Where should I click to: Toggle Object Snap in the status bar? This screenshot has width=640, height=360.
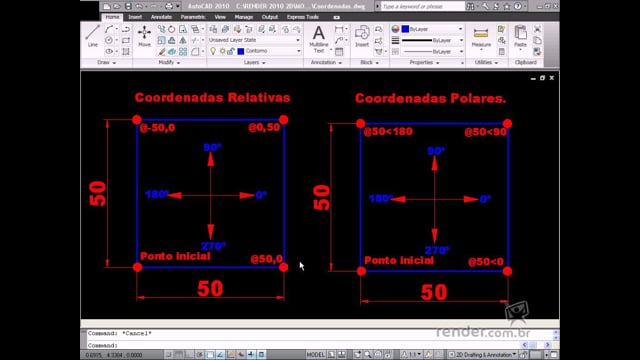coord(210,354)
